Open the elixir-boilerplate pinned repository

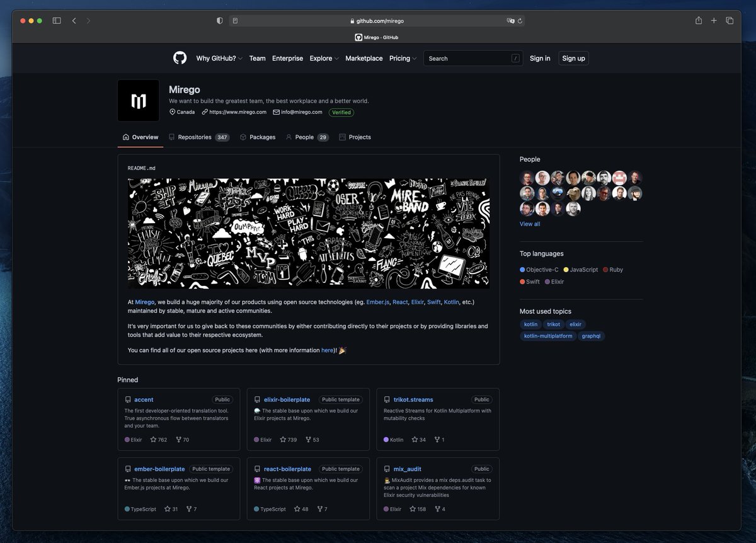click(287, 399)
